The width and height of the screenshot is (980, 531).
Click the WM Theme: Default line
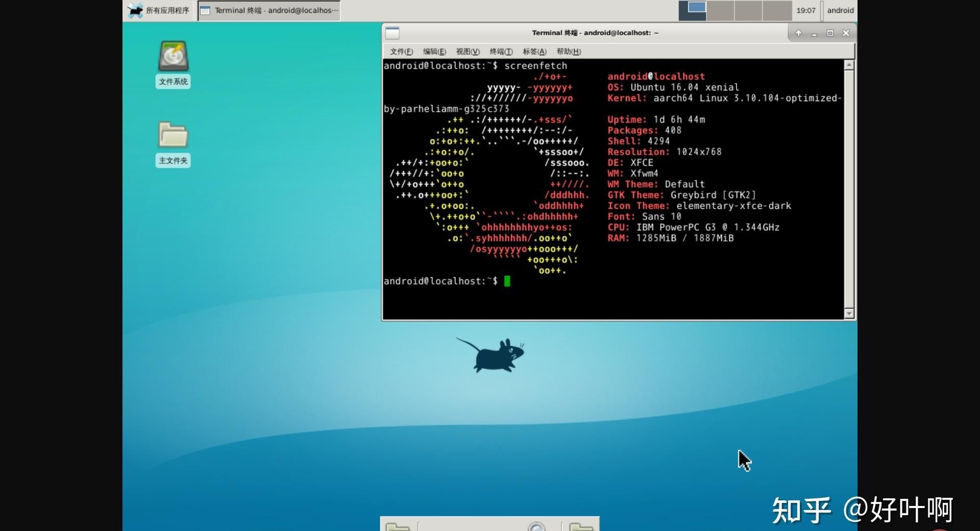[656, 184]
